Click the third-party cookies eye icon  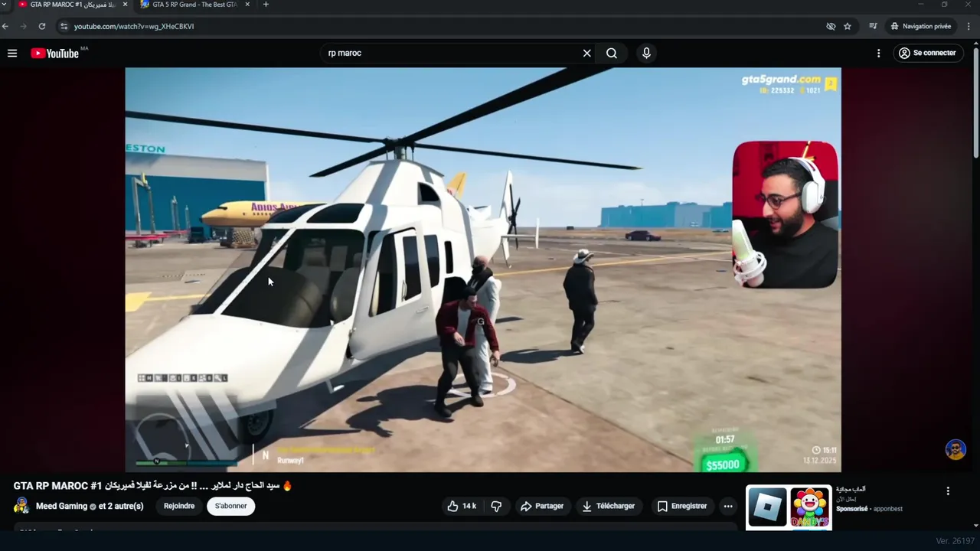tap(831, 26)
